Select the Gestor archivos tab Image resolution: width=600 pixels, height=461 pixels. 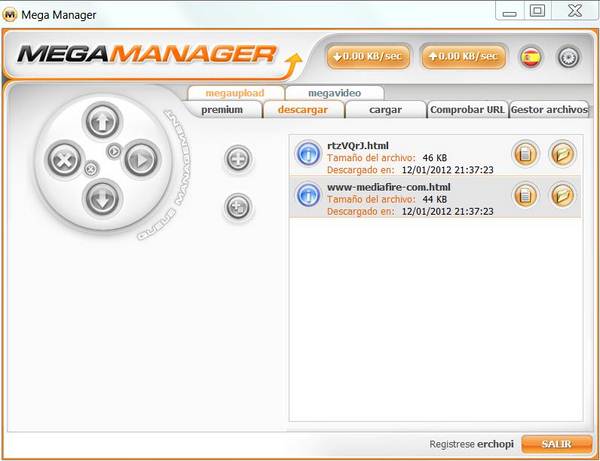(x=548, y=110)
